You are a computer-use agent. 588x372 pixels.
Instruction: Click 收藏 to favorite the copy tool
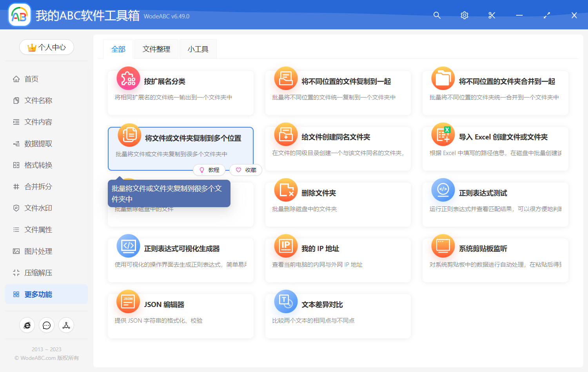(x=245, y=170)
